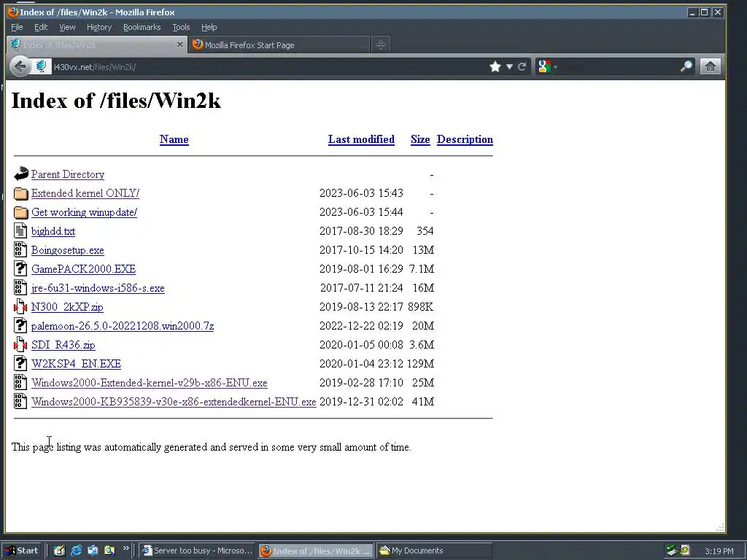Screen dimensions: 747x560
Task: Download Boingosetup.exe
Action: tap(68, 250)
